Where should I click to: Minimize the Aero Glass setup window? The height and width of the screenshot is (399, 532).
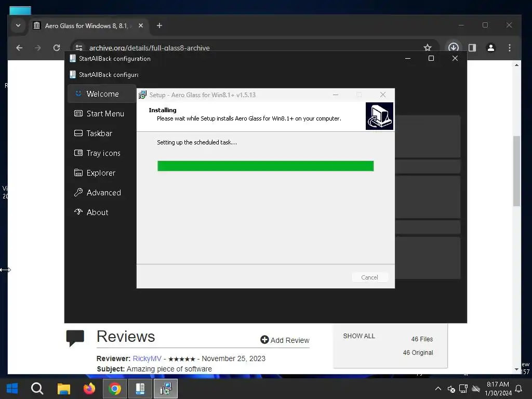336,95
